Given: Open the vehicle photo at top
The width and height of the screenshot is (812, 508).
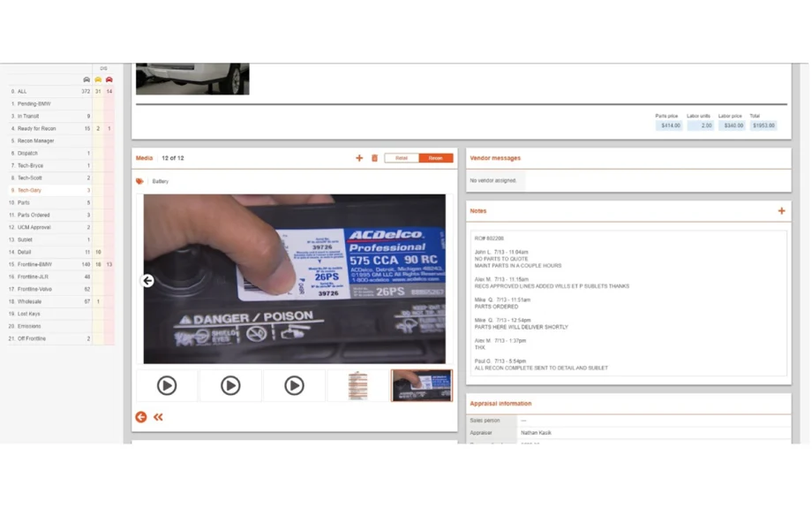Looking at the screenshot, I should 192,79.
